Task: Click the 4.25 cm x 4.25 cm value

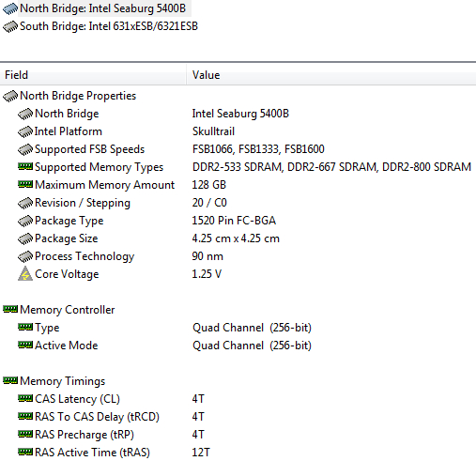Action: (x=236, y=238)
